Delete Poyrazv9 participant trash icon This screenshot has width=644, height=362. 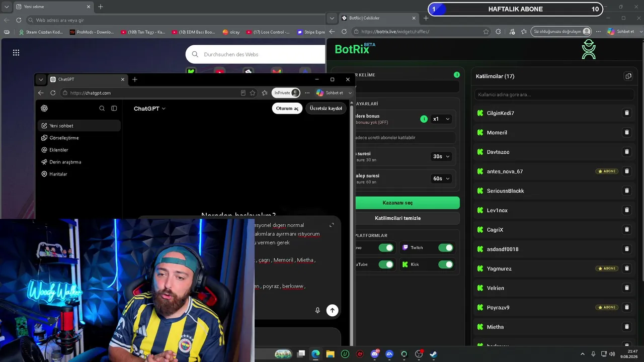coord(626,307)
